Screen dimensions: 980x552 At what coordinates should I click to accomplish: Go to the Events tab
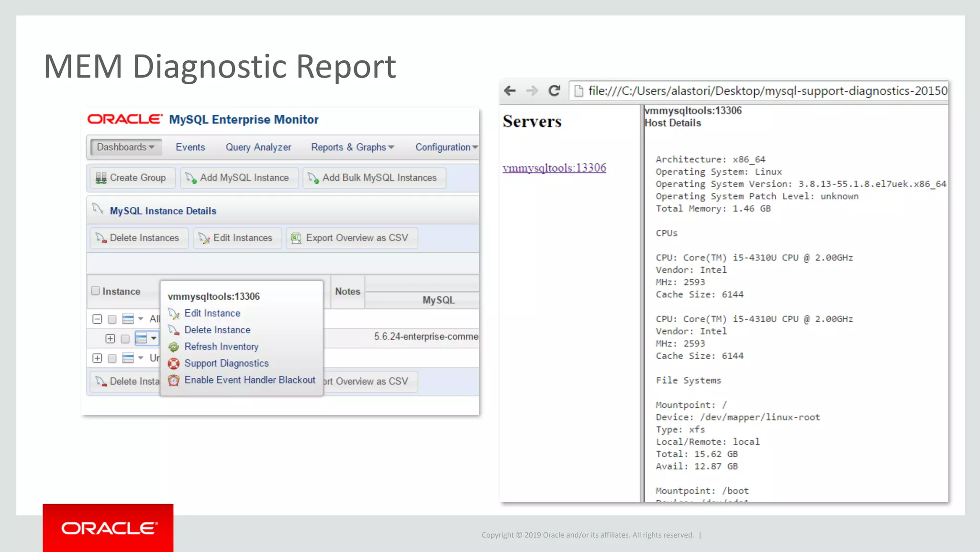pos(190,147)
